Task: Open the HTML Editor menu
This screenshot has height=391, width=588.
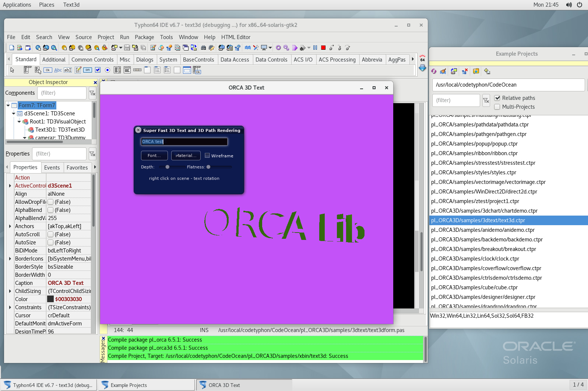Action: 236,37
